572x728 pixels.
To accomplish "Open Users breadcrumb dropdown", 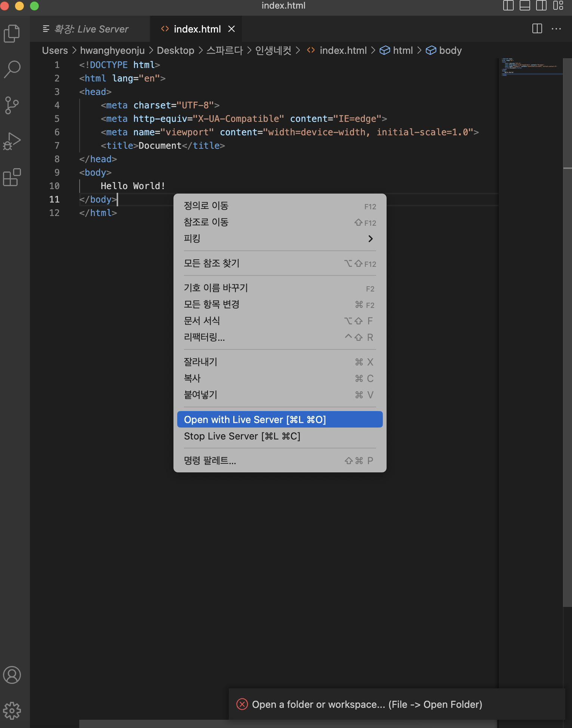I will [x=55, y=50].
